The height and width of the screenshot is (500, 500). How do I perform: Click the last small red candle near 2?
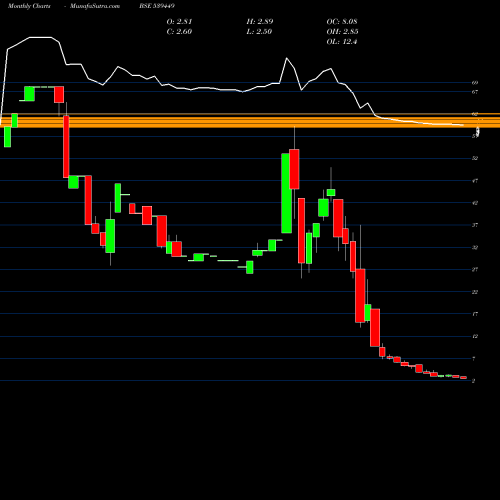pos(463,378)
